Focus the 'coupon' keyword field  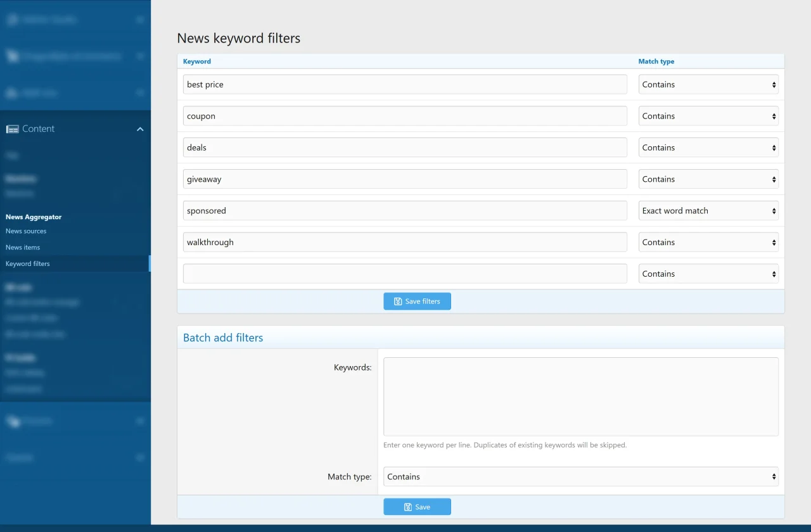[x=405, y=116]
